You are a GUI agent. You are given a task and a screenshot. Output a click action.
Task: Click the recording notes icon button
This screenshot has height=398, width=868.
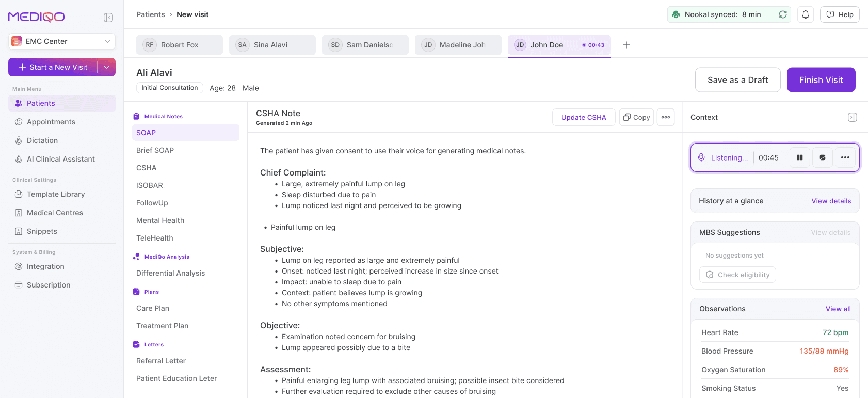tap(823, 157)
